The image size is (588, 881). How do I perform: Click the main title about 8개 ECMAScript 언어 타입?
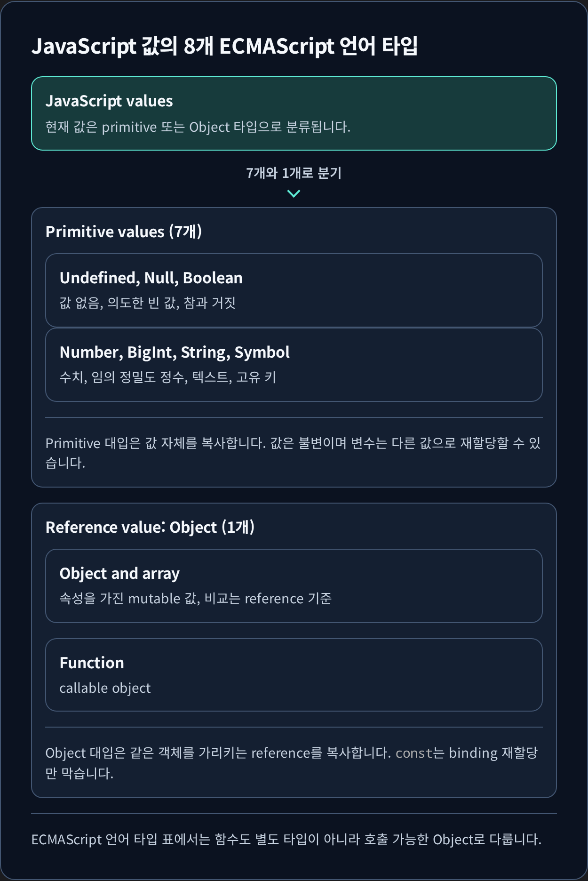[224, 46]
